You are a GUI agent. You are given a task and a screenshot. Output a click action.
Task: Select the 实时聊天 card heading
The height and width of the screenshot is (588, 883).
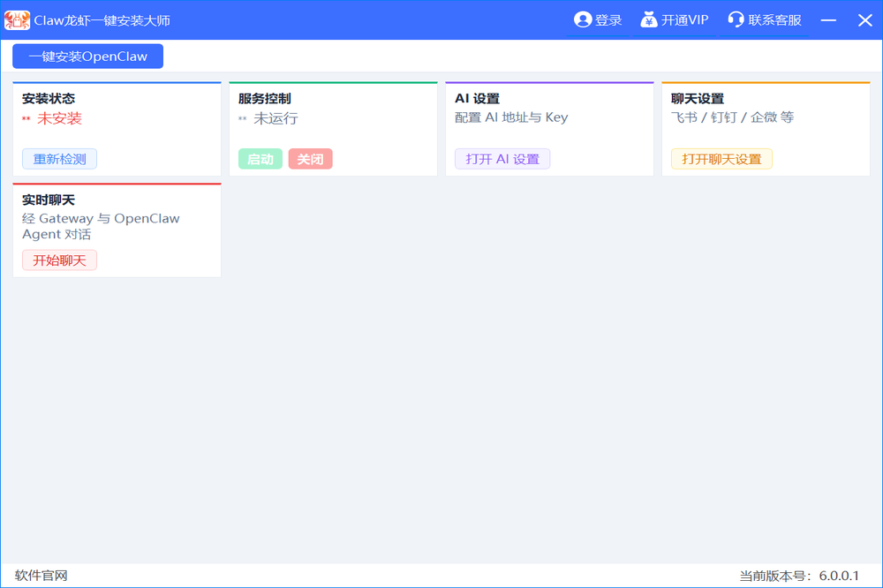point(49,200)
